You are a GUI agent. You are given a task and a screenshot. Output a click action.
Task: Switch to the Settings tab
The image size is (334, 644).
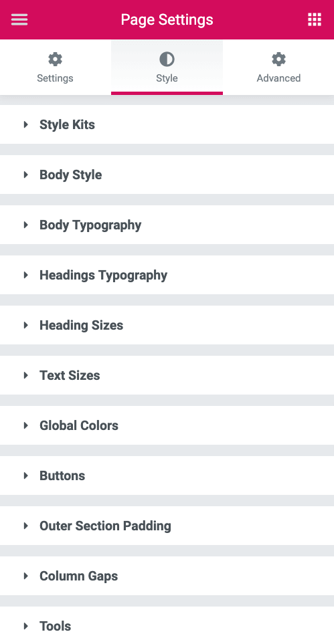point(56,68)
